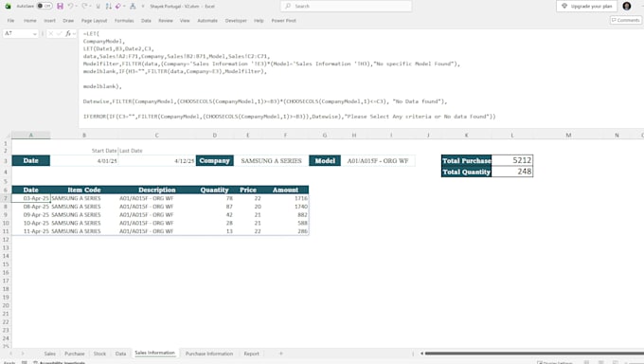Click the user profile picture

pyautogui.click(x=627, y=7)
